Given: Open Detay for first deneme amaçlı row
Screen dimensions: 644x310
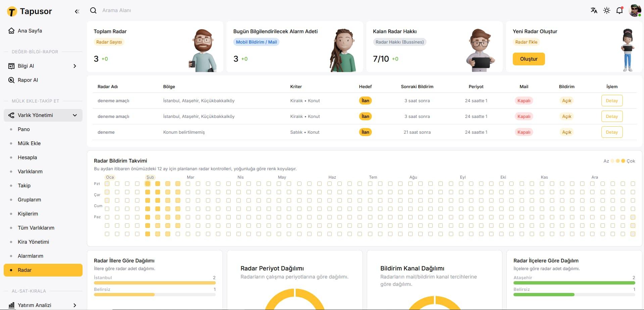Looking at the screenshot, I should (x=612, y=101).
